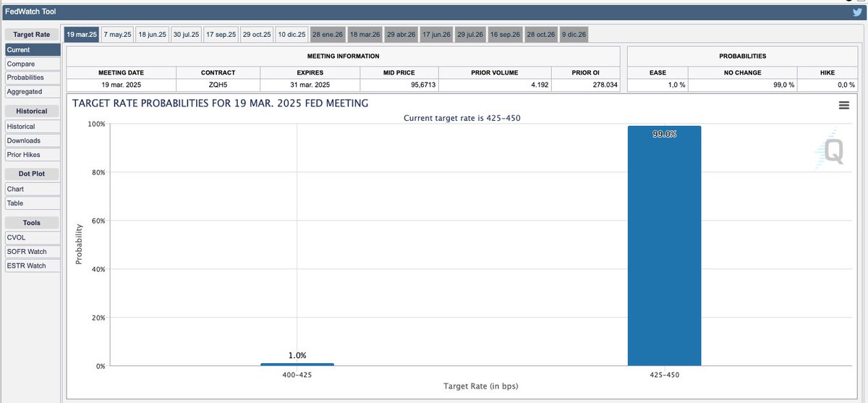868x403 pixels.
Task: Click the contract cell ZQH5
Action: 218,85
